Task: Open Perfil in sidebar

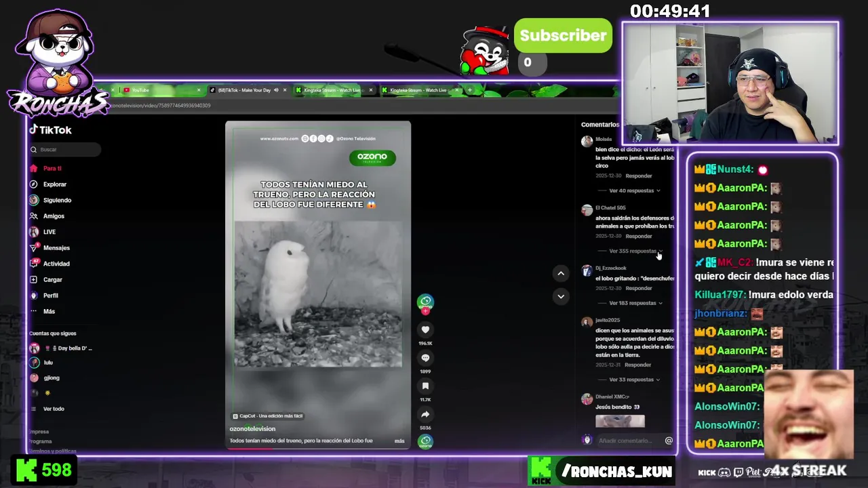Action: [44, 296]
